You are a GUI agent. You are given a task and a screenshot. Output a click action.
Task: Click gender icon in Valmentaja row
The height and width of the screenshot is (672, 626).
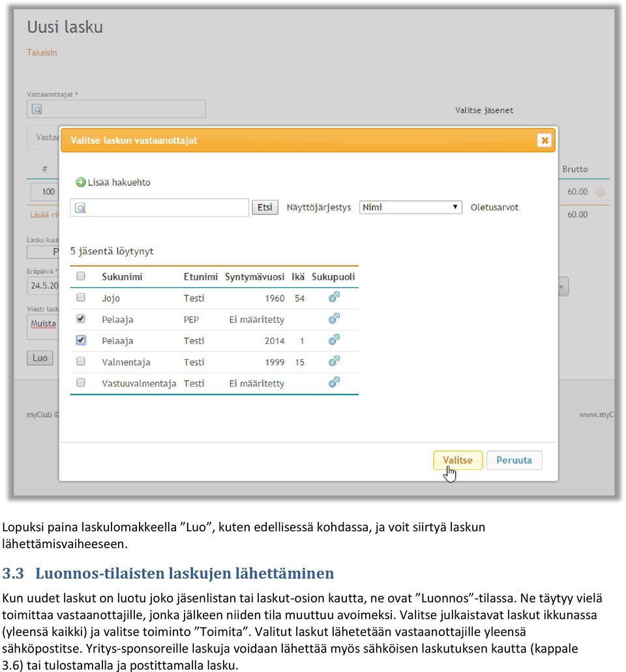click(x=334, y=361)
